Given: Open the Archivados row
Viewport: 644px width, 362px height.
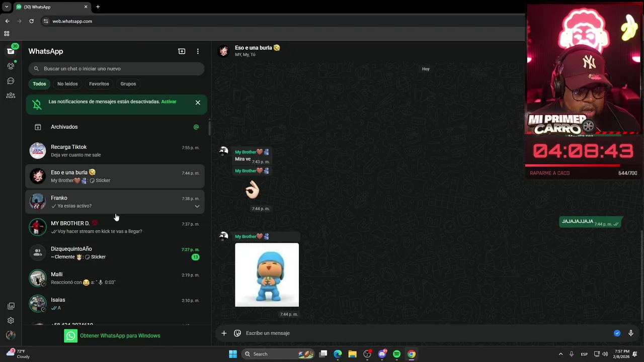Looking at the screenshot, I should point(115,127).
